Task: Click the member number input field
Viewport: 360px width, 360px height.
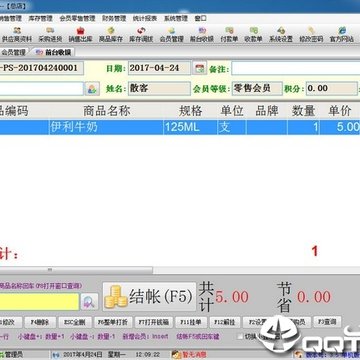Action: (x=41, y=89)
